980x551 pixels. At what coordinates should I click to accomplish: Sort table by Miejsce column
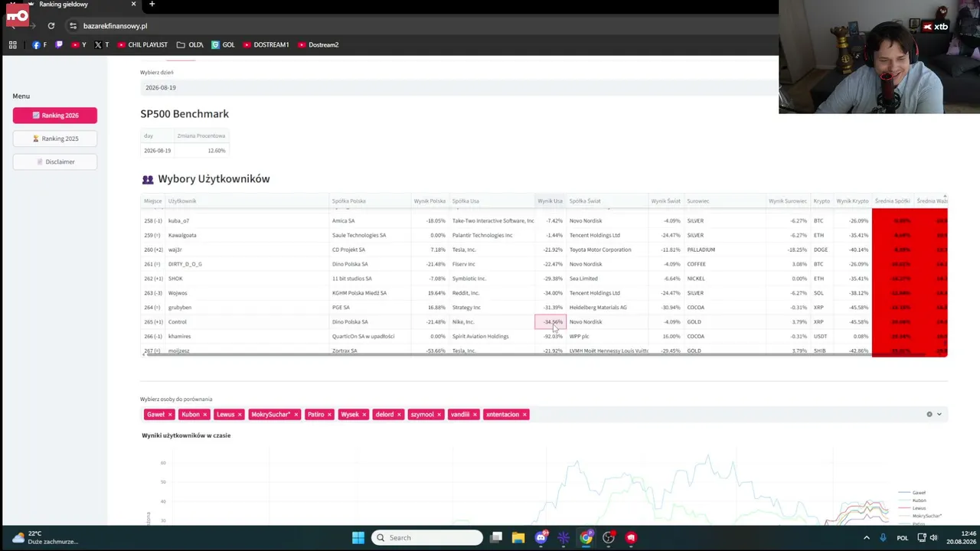click(x=153, y=201)
